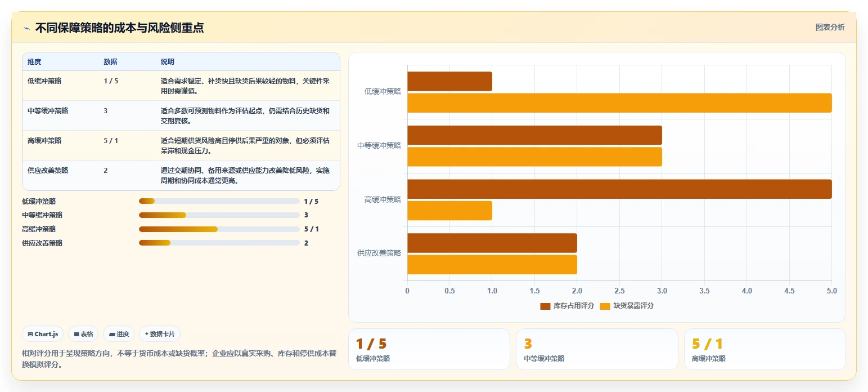Select the 数据卡片 tag chip
This screenshot has width=868, height=392.
[160, 334]
